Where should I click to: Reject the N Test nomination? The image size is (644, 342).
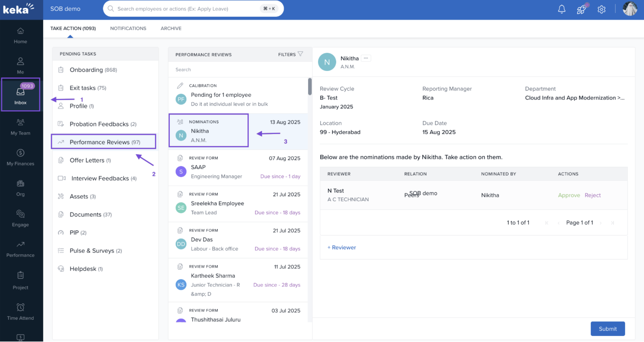pyautogui.click(x=592, y=195)
